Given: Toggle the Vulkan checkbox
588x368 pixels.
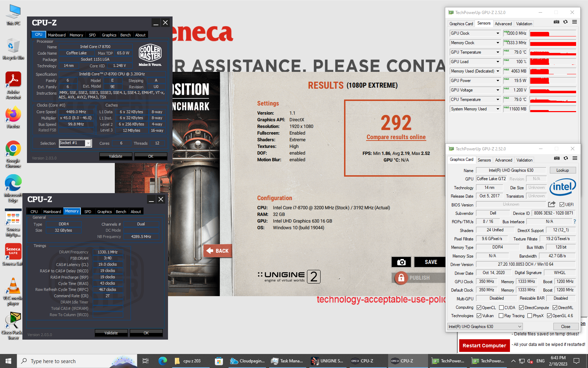Looking at the screenshot, I should 479,316.
